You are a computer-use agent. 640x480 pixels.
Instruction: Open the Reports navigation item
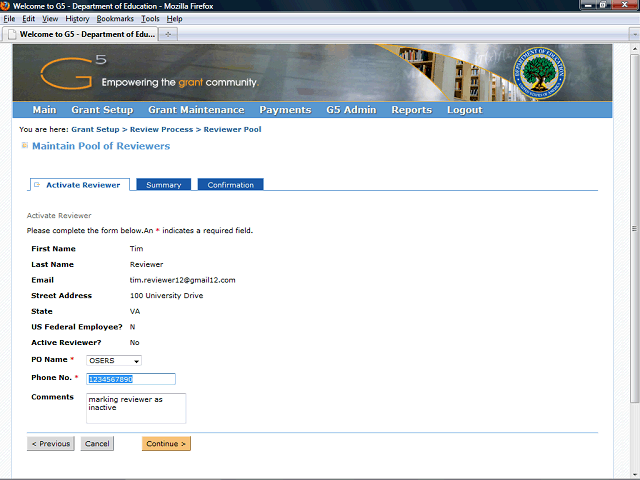coord(411,110)
